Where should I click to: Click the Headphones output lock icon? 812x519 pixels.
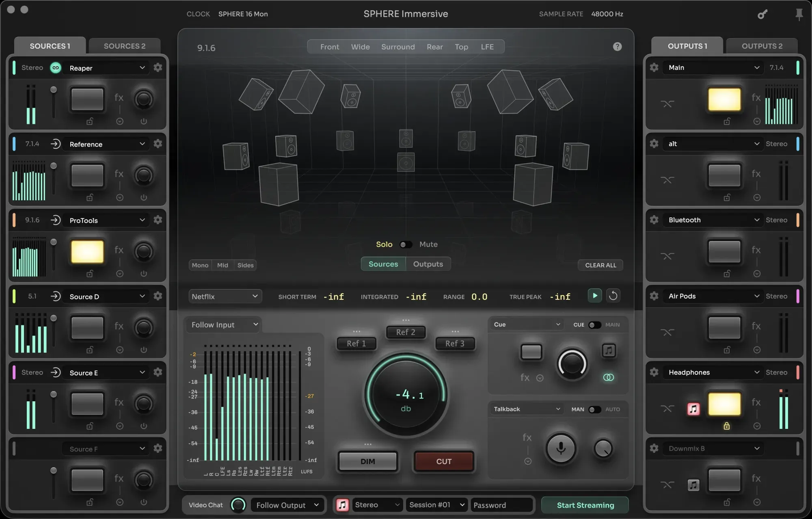tap(726, 426)
